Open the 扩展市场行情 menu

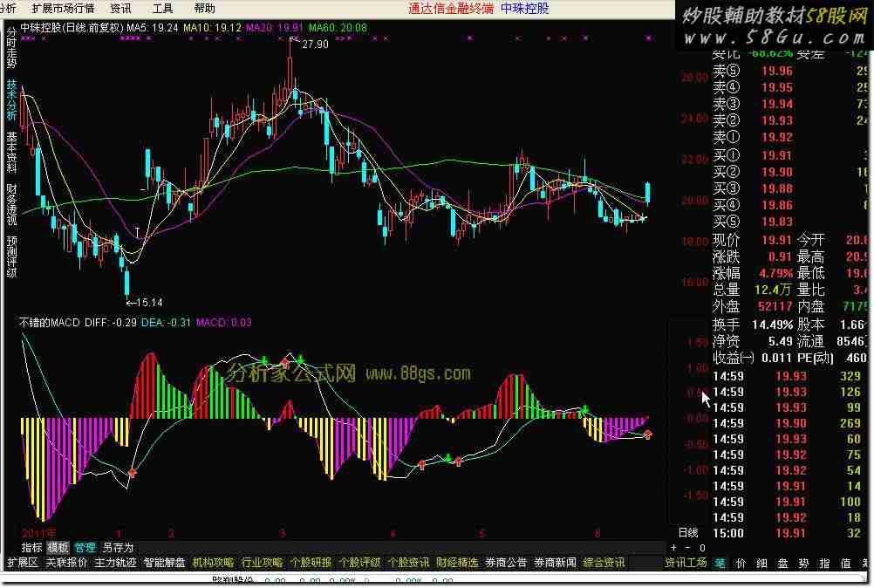(64, 9)
